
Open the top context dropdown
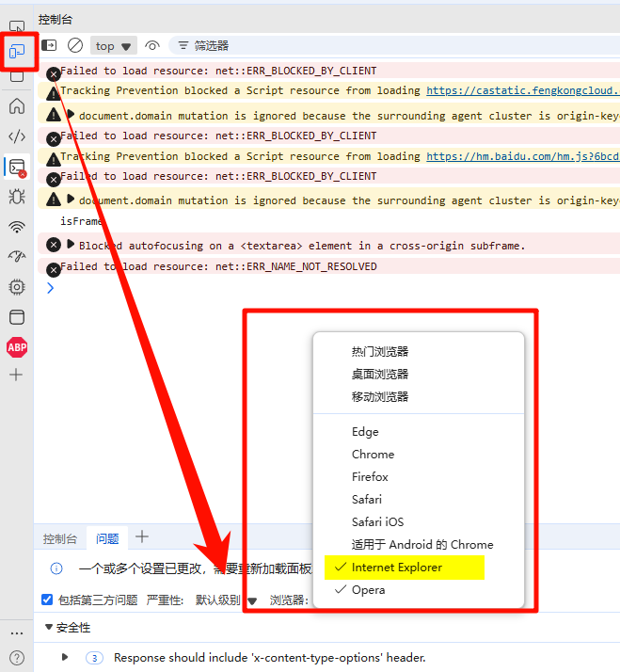[114, 45]
